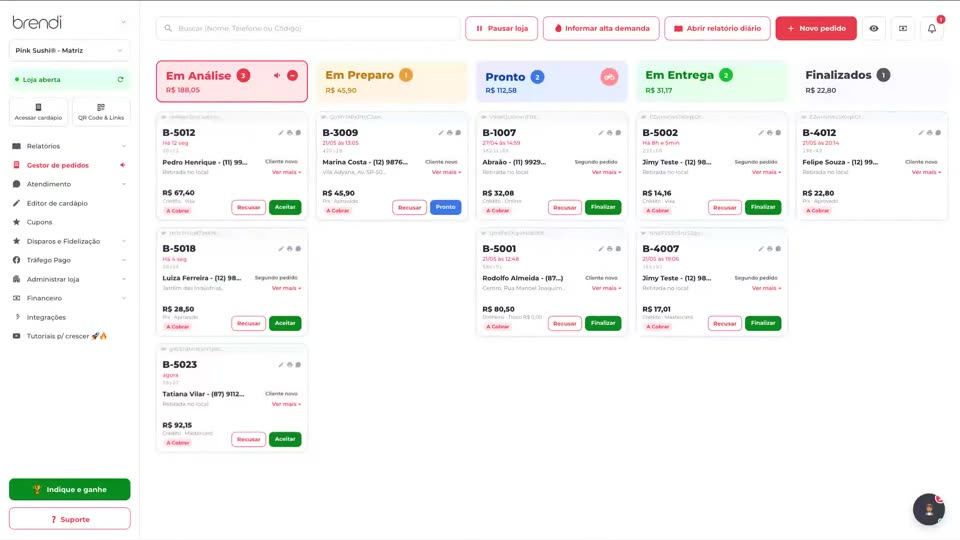Edit order B-5012 with the pencil icon
Image resolution: width=960 pixels, height=540 pixels.
tap(281, 133)
